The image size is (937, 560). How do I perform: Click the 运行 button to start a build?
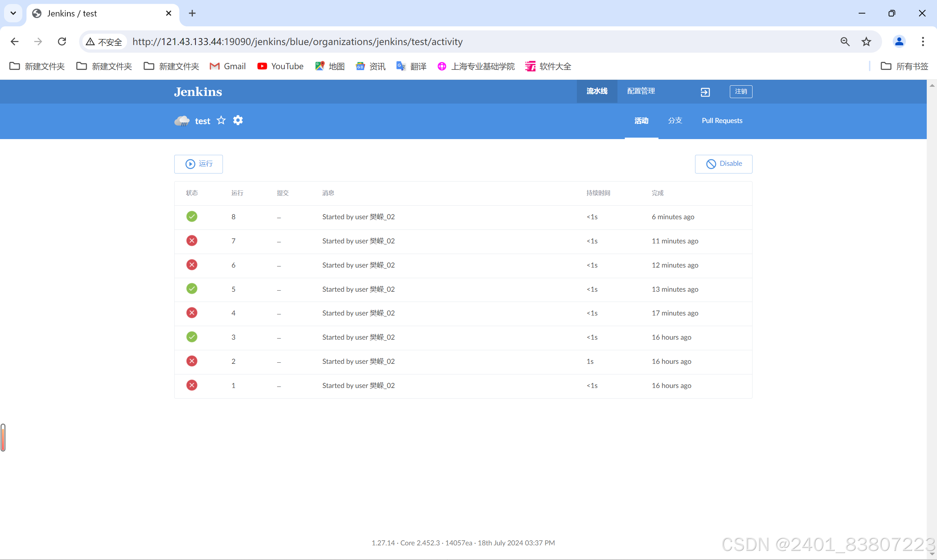pos(198,164)
